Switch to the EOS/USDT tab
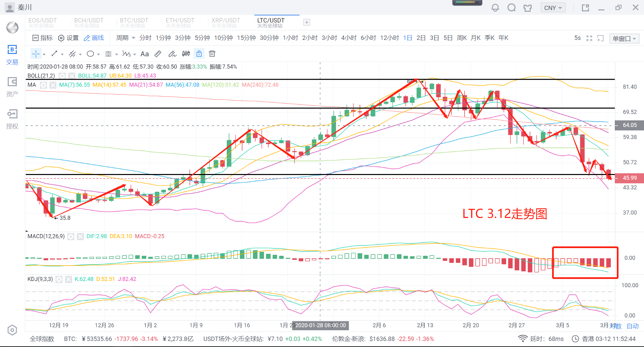Screen dimensions: 644x347 (x=43, y=22)
